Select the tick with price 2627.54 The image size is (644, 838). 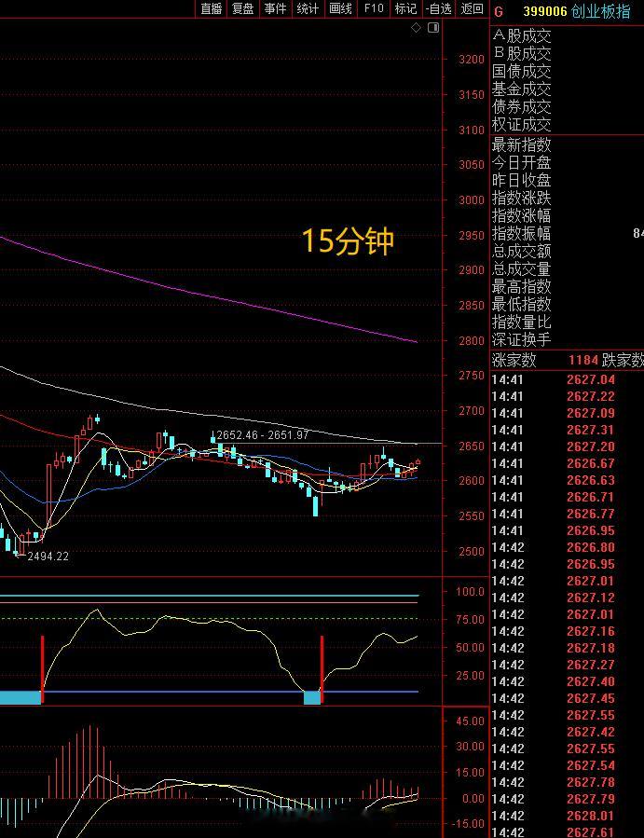point(568,765)
